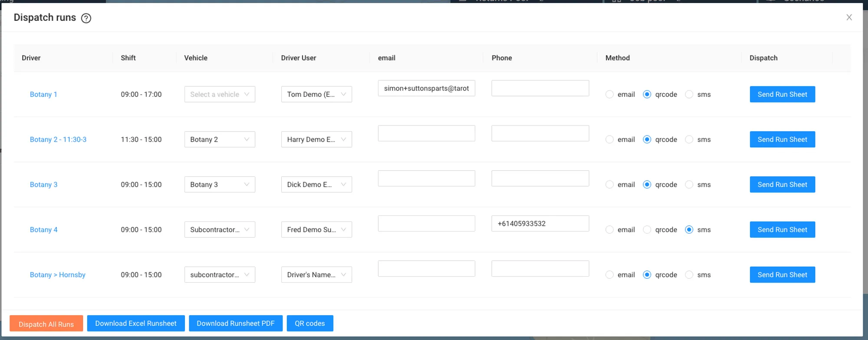Send Run Sheet for Botany 4
868x340 pixels.
pos(783,230)
